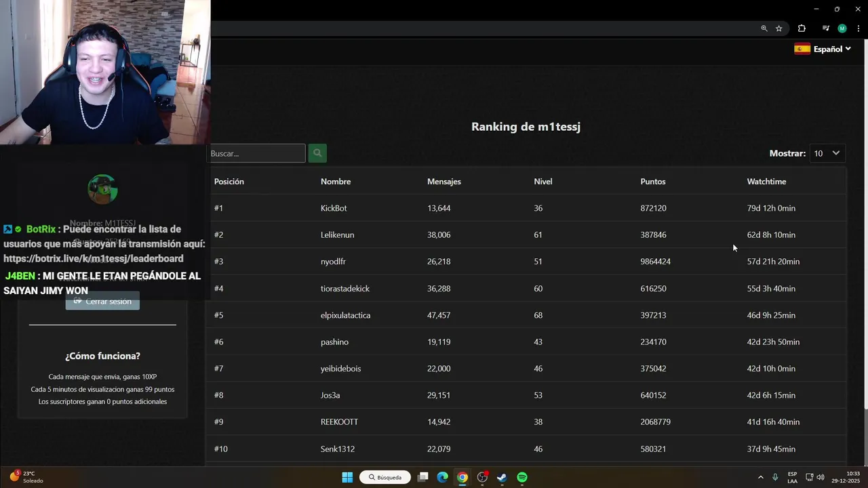
Task: Select the name nyodlfr
Action: [x=334, y=262]
